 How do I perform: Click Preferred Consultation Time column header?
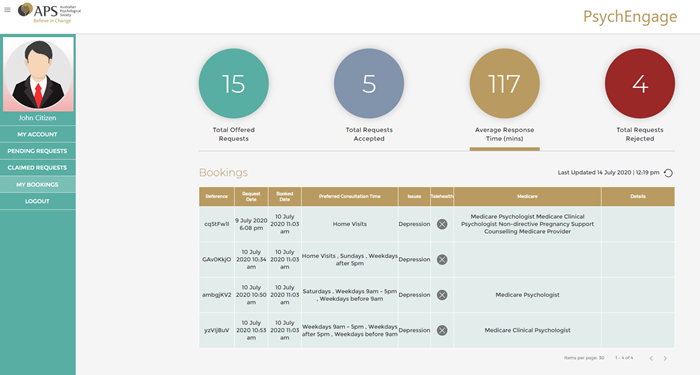pyautogui.click(x=350, y=196)
